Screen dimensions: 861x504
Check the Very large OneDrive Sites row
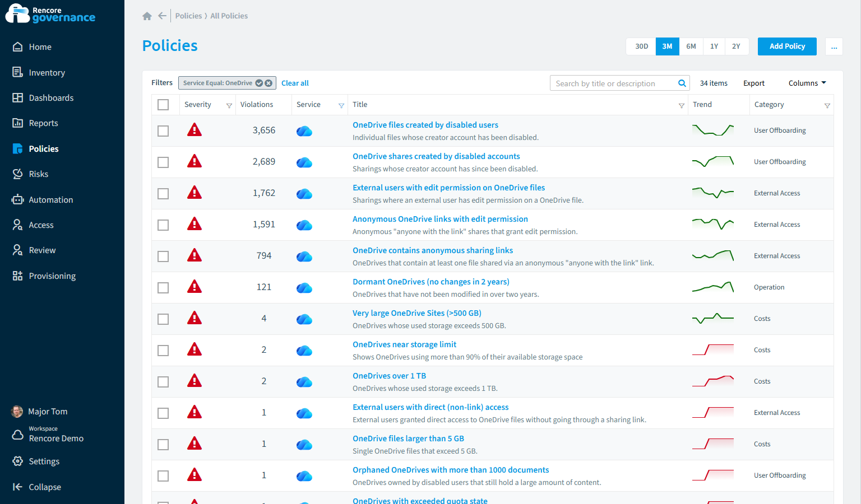163,319
